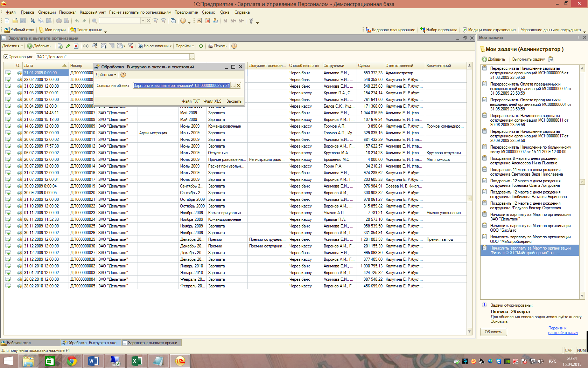
Task: Click the Файл XLS button
Action: click(212, 101)
